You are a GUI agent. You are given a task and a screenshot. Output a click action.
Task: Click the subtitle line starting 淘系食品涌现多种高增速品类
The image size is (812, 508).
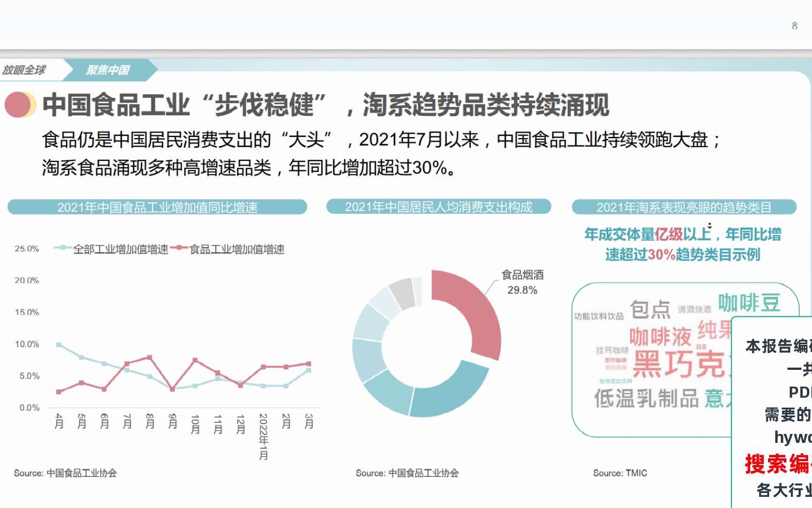coord(249,167)
